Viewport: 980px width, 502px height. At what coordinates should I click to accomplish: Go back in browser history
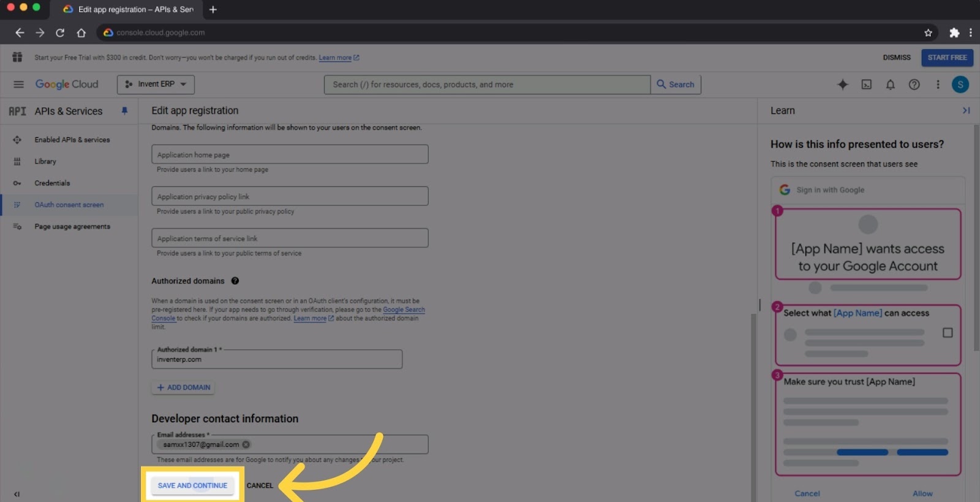pos(20,32)
